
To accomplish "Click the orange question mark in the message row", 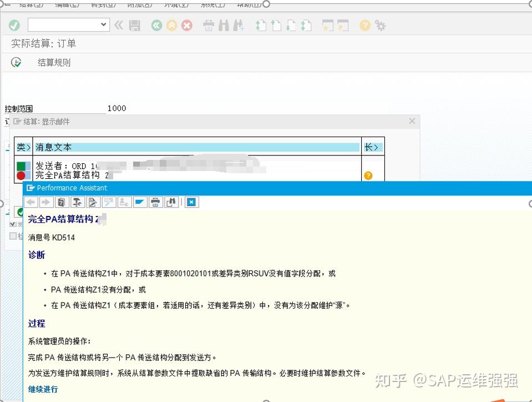I will 368,175.
